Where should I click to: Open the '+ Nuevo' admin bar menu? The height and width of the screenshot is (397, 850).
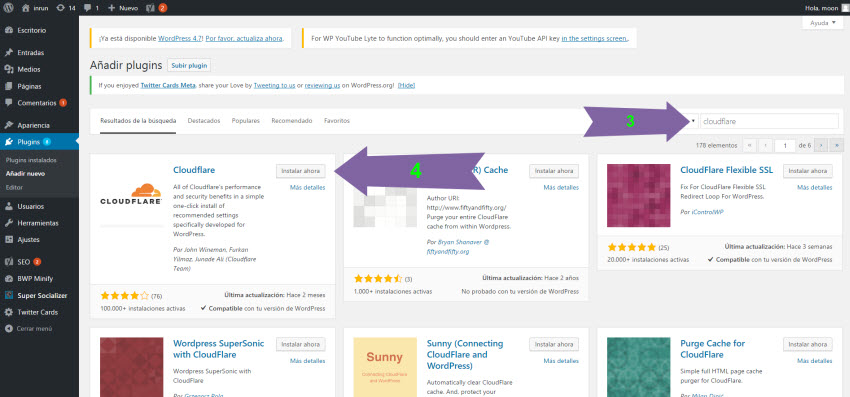[123, 8]
